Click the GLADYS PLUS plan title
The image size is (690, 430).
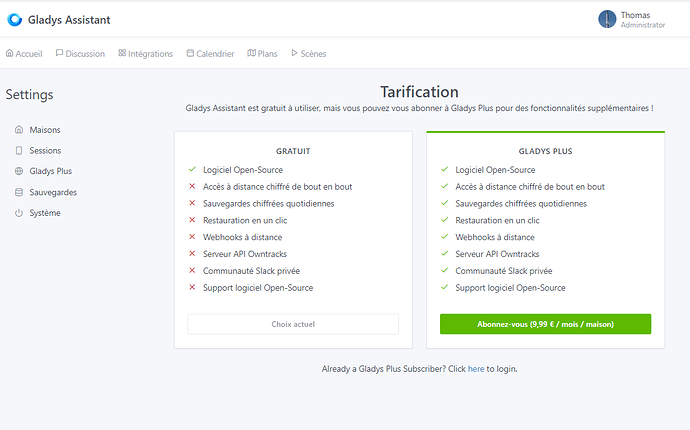click(x=545, y=151)
